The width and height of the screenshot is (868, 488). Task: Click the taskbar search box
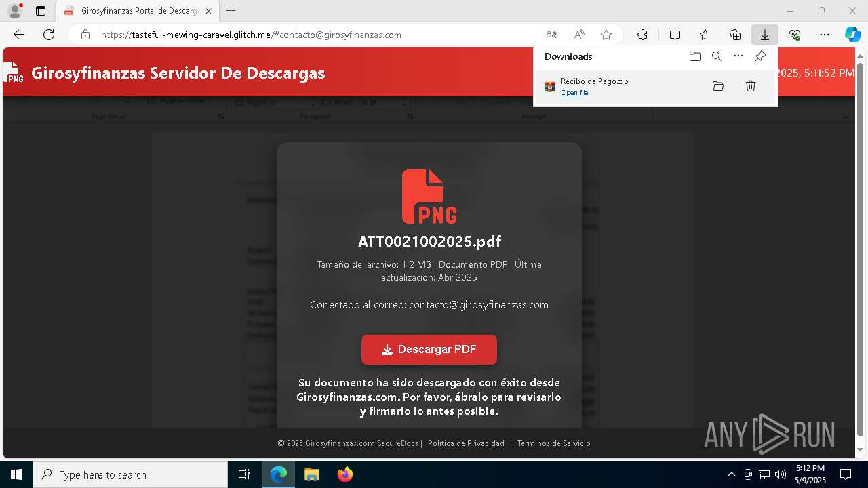point(130,474)
